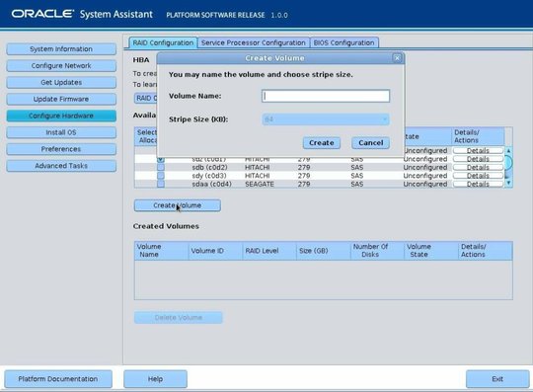
Task: Open Platform Documentation
Action: (x=58, y=379)
